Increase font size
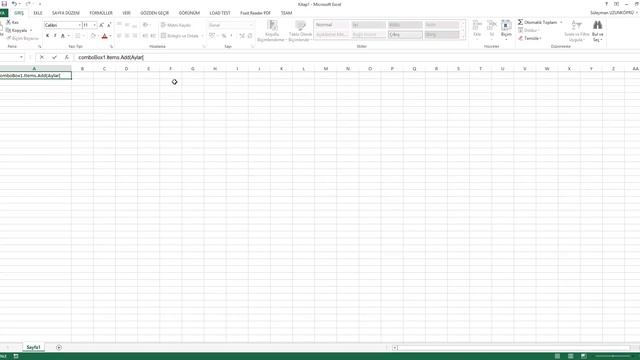Viewport: 640px width, 360px height. click(x=101, y=25)
